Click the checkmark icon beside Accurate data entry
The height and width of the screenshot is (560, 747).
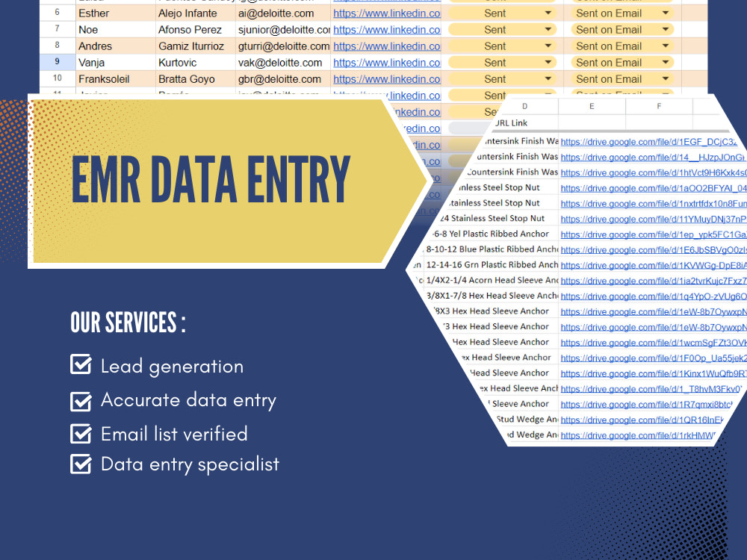tap(82, 400)
